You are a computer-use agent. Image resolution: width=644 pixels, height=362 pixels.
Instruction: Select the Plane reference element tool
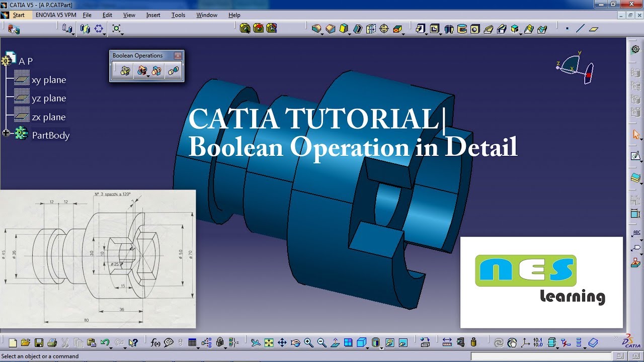(594, 29)
